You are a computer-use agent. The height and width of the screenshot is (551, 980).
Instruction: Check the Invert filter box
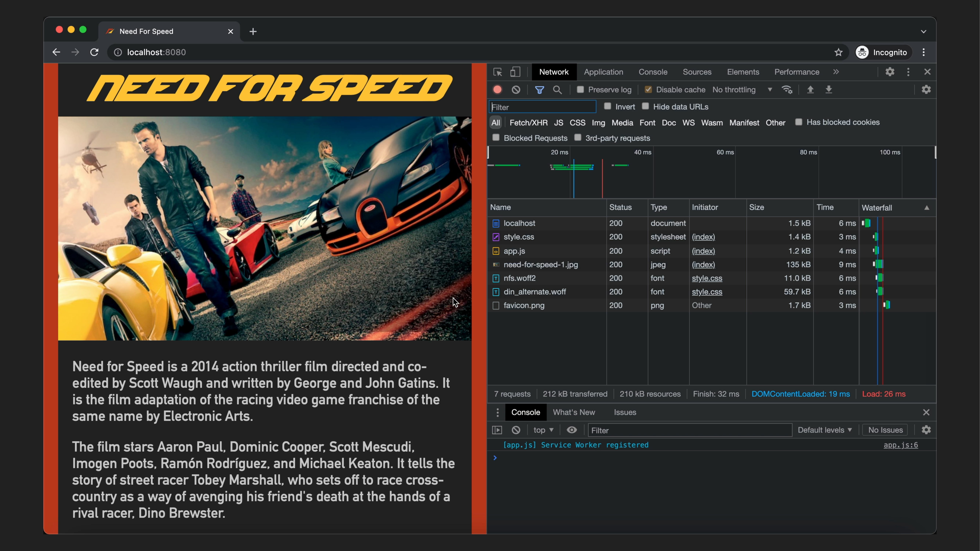click(608, 106)
